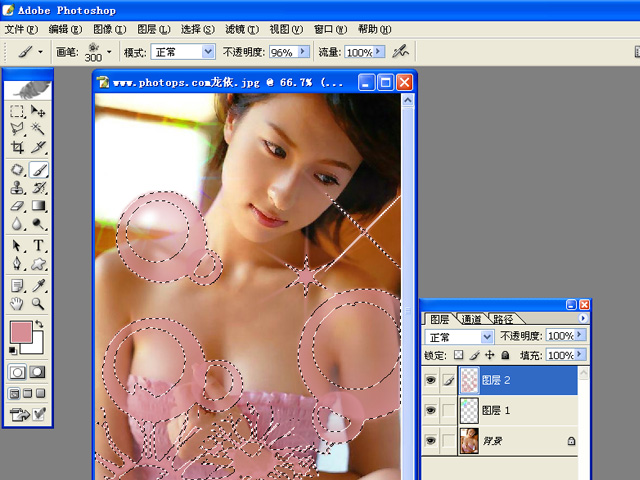Open the 滤镜 menu
640x480 pixels.
point(237,29)
